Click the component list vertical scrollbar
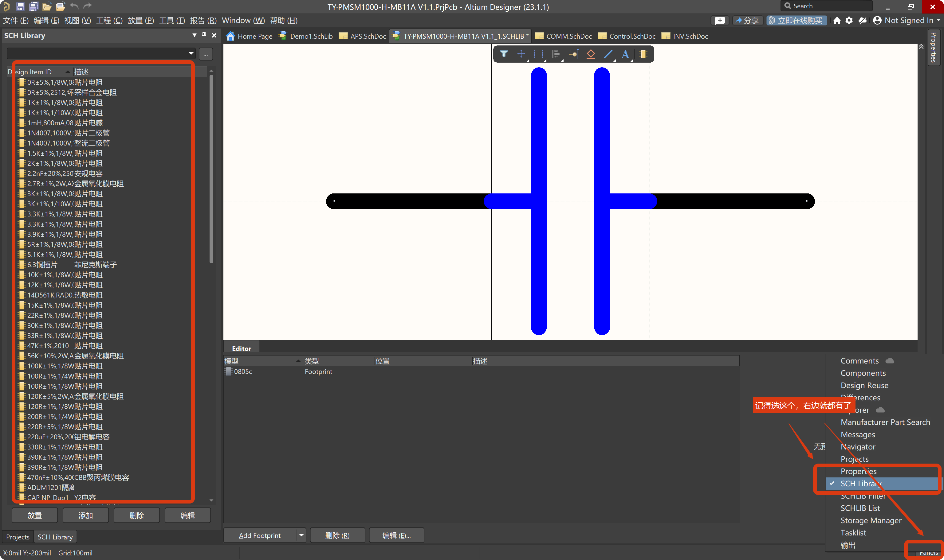 tap(211, 170)
